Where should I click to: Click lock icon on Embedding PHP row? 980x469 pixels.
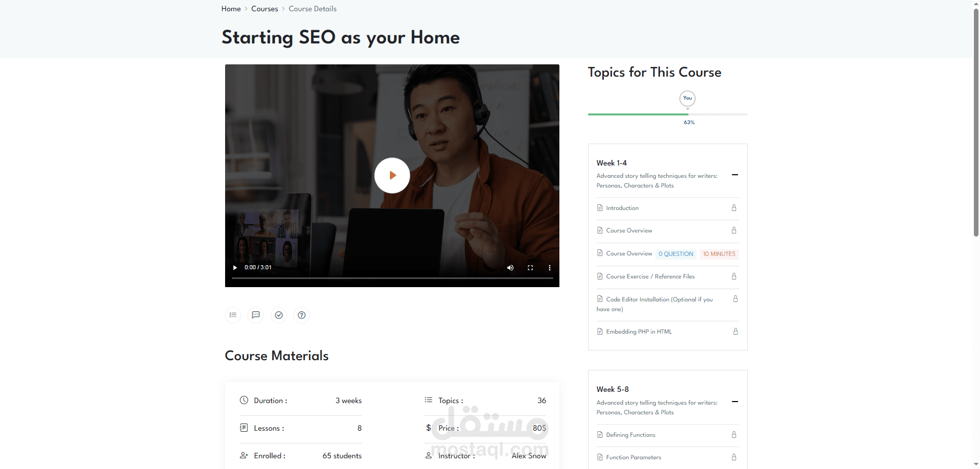pos(736,332)
